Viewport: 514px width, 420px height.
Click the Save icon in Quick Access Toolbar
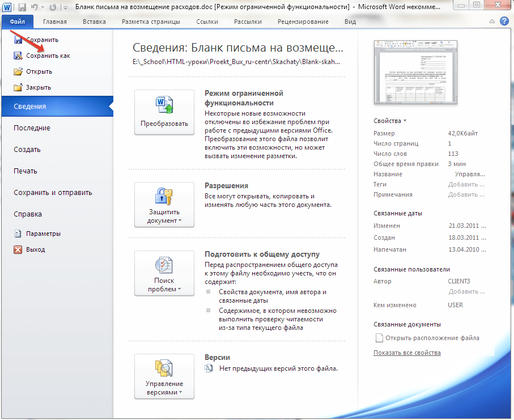click(x=22, y=7)
